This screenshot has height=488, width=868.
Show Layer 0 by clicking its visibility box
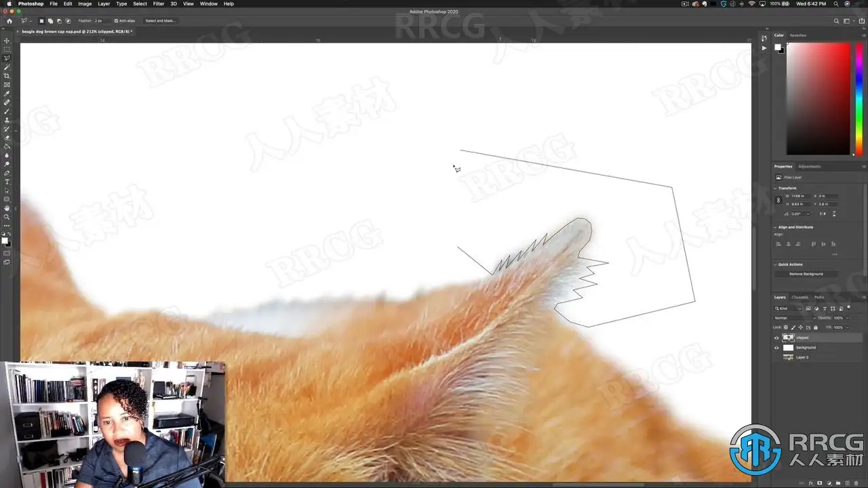[776, 357]
